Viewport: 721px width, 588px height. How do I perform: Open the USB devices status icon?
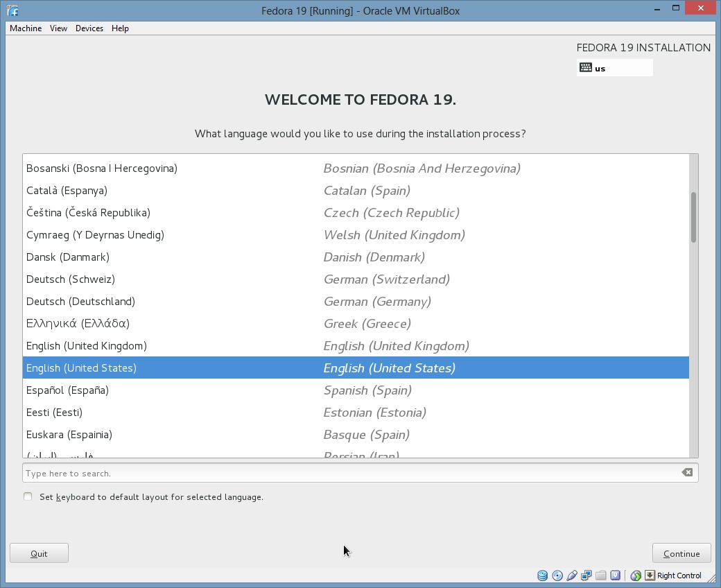tap(571, 575)
